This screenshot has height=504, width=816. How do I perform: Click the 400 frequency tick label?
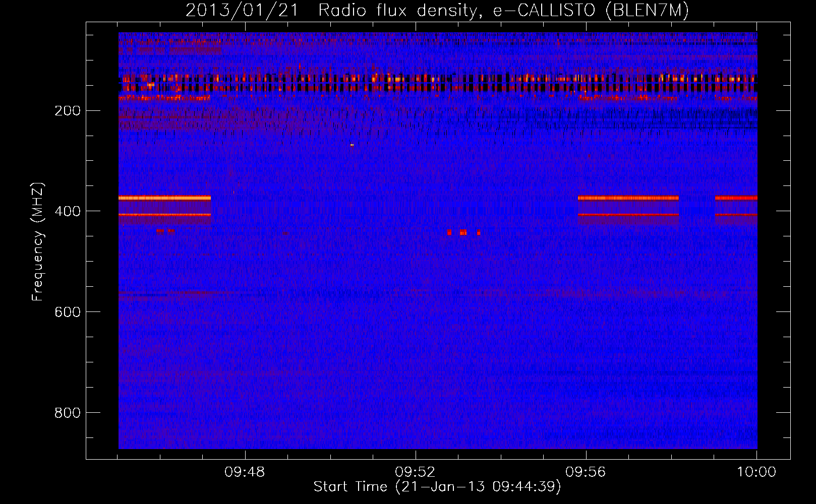tap(67, 212)
